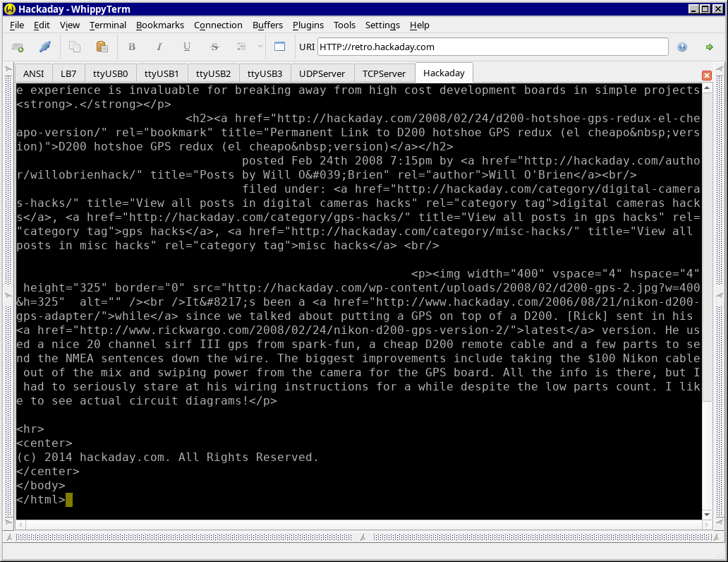Toggle underline text style
Screen dimensions: 728x562
click(x=187, y=47)
